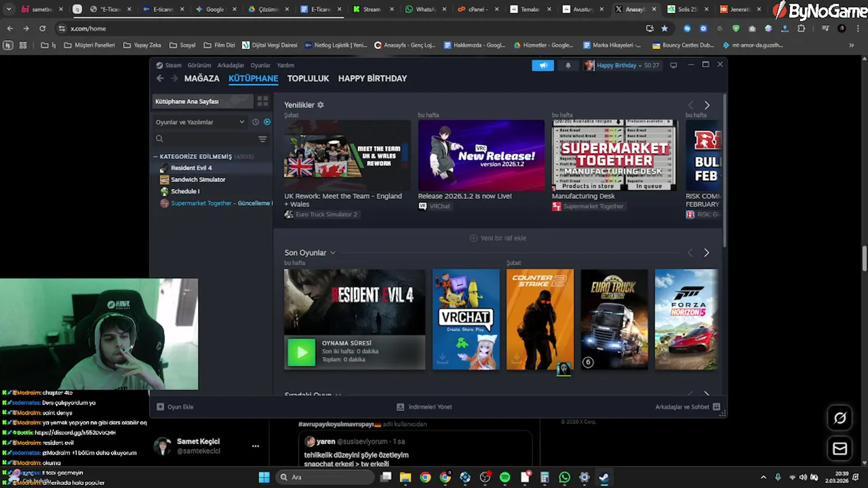The image size is (868, 488).
Task: Open HAPPY BİRTHDAY profile tab
Action: tap(372, 79)
